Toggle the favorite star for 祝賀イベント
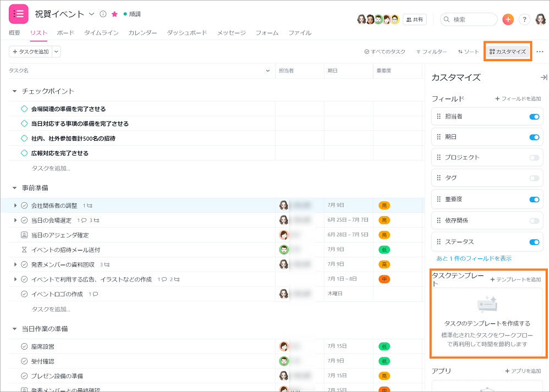This screenshot has height=392, width=550. click(114, 14)
